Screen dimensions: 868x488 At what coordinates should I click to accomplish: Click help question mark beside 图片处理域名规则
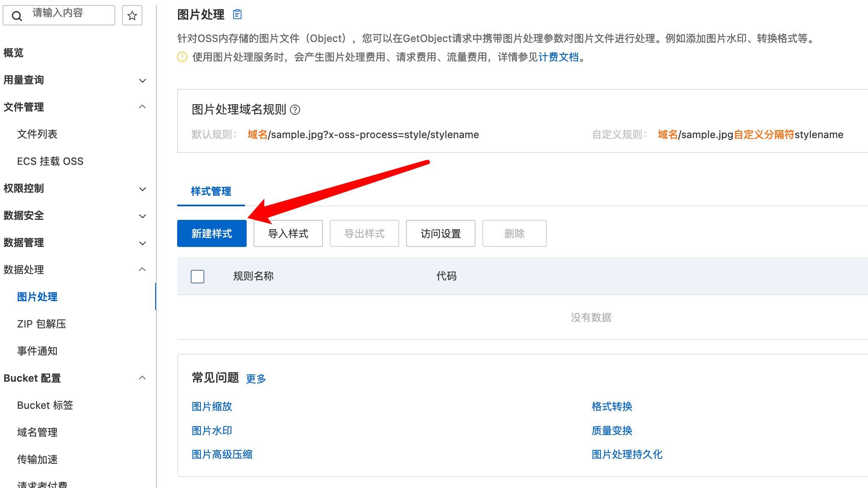(x=295, y=110)
